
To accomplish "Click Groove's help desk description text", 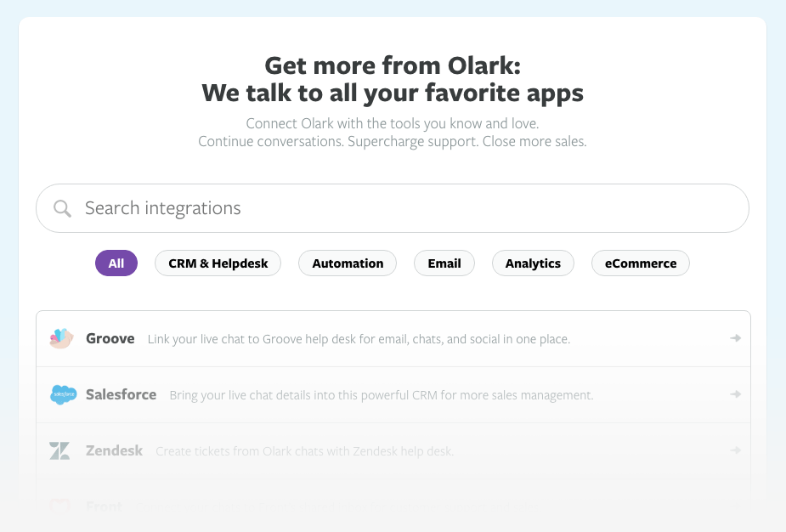I will tap(359, 339).
